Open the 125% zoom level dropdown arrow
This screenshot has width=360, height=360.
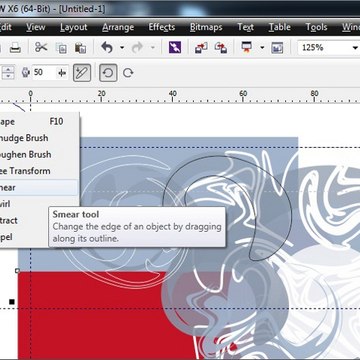tap(355, 48)
